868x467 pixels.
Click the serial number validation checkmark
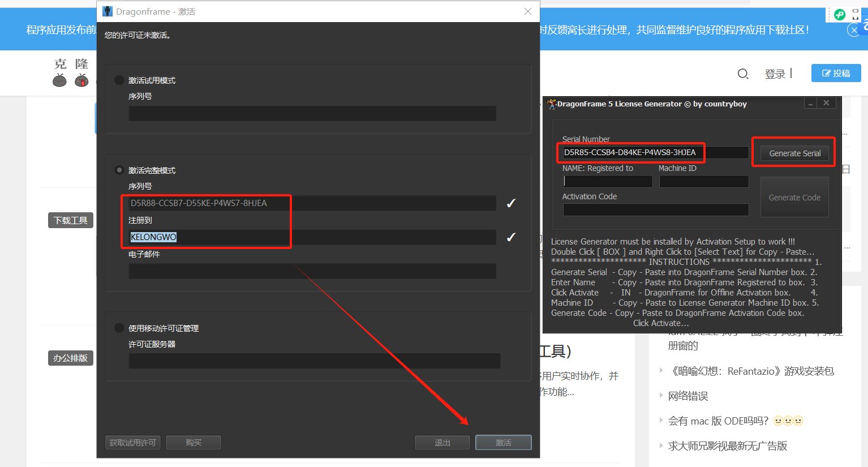pos(511,203)
